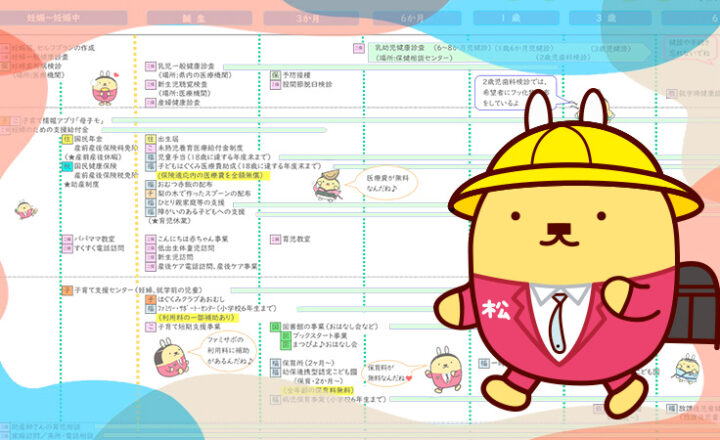
Task: Click the ファミリー・サポート・センター entry
Action: tap(217, 308)
